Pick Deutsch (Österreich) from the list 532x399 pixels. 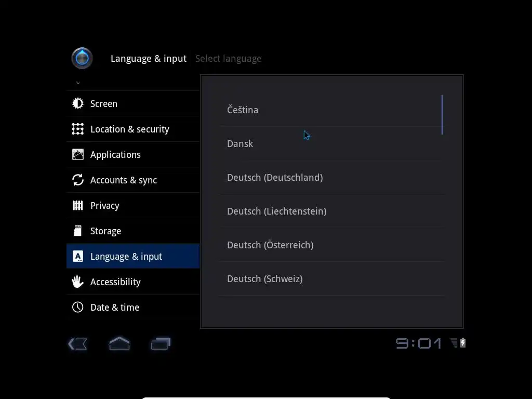click(331, 245)
